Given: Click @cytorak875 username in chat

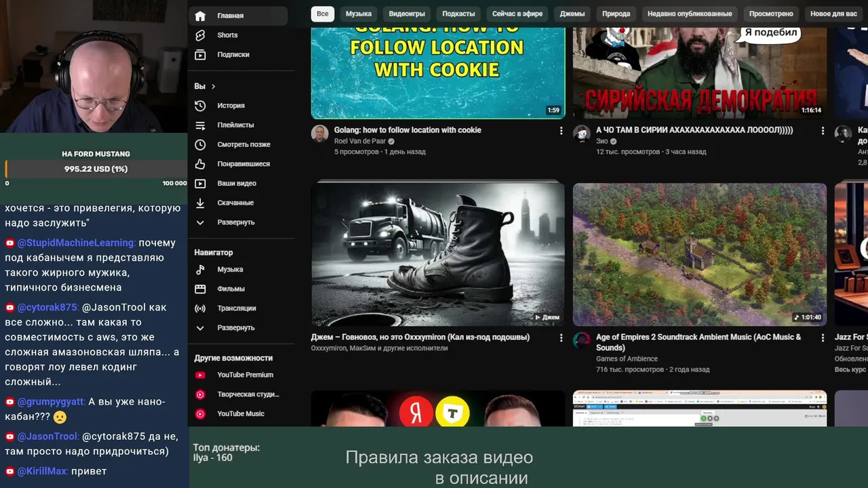Looking at the screenshot, I should pyautogui.click(x=48, y=307).
